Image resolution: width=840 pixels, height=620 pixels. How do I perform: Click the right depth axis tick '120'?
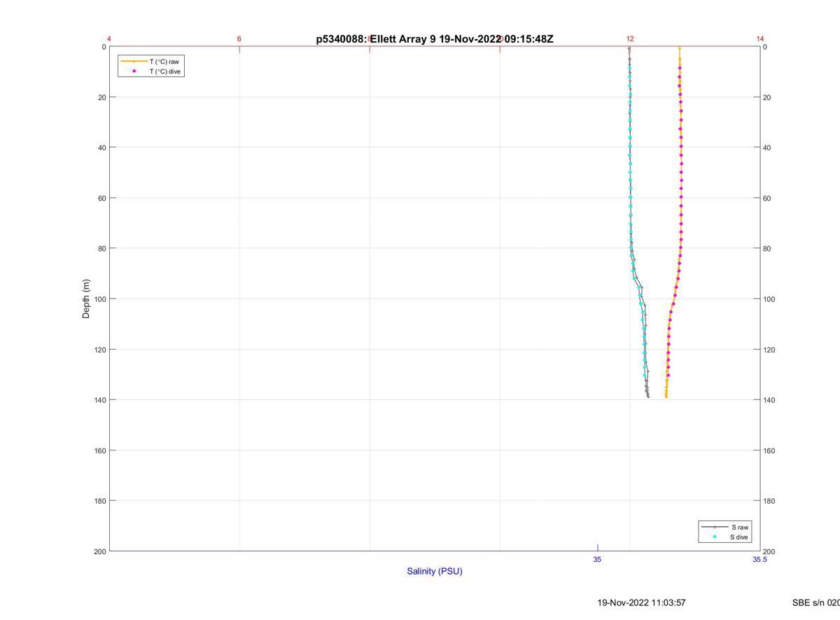[x=769, y=350]
